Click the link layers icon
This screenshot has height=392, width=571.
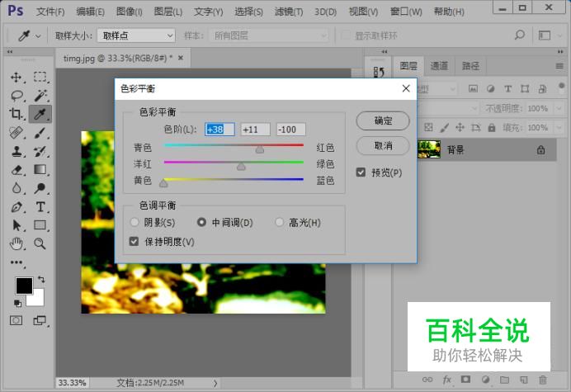427,380
